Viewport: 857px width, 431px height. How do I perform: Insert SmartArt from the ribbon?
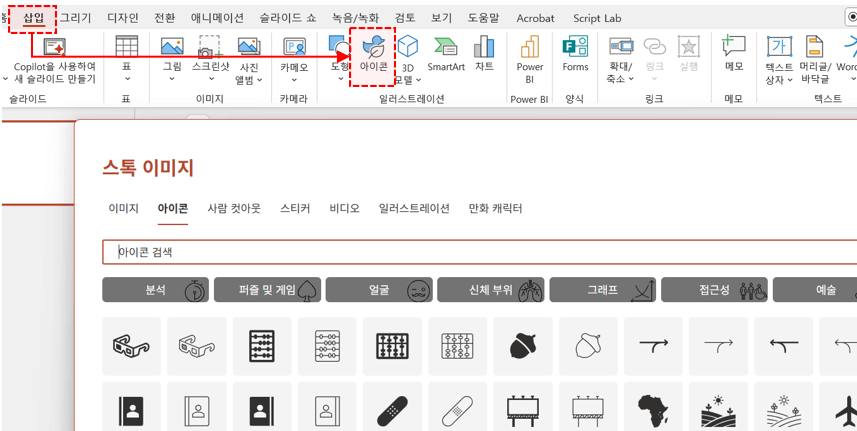pyautogui.click(x=445, y=55)
